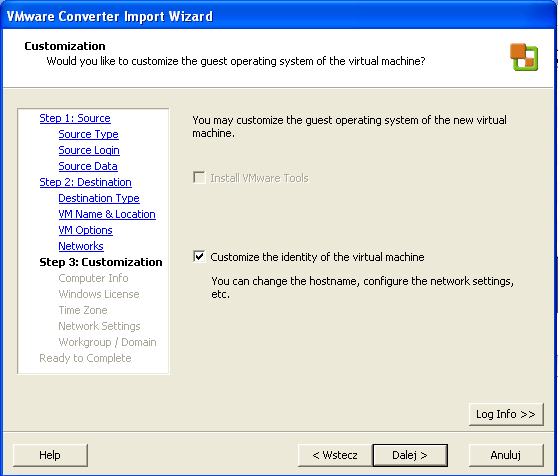Expand the Log Info >> panel
558x476 pixels.
pos(506,414)
